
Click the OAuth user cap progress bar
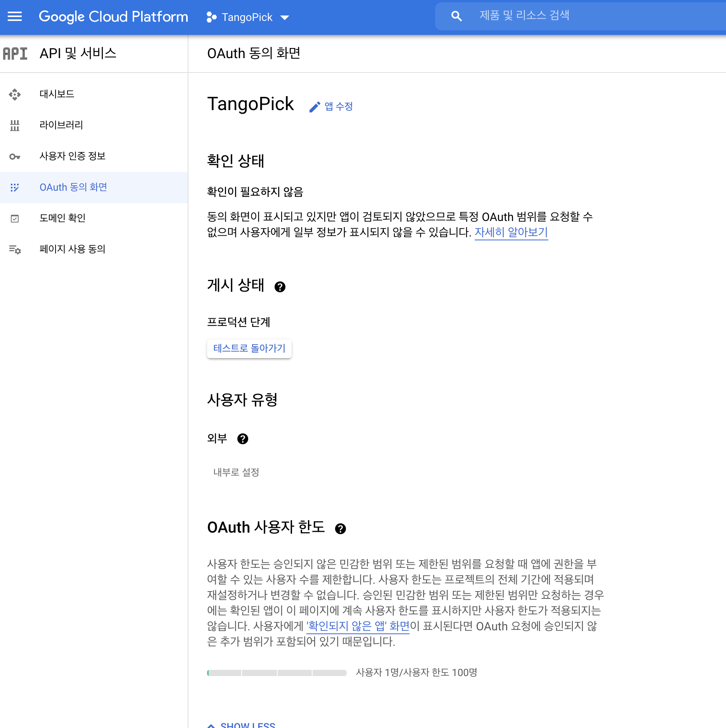(277, 673)
